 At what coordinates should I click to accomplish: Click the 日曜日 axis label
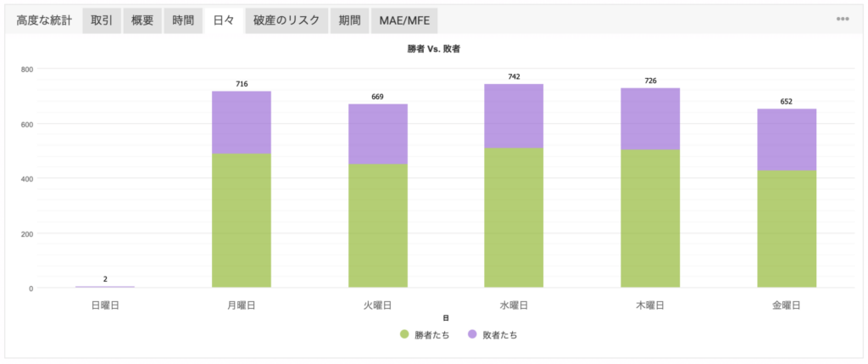(x=105, y=305)
